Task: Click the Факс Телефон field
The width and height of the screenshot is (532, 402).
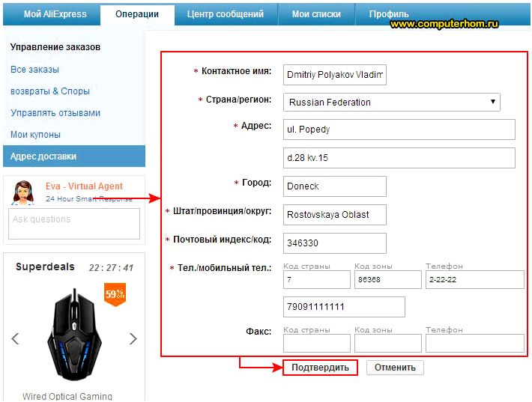Action: point(475,344)
